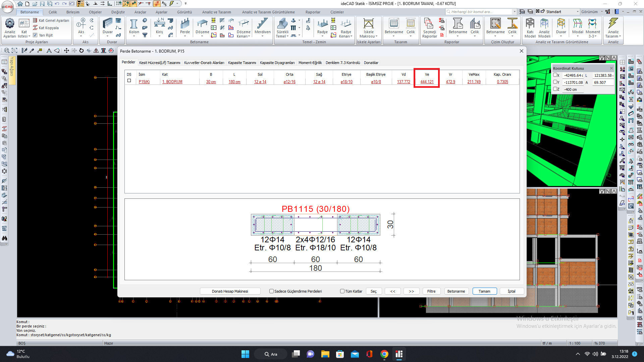Click Donatı Hesap Makinesi button

230,291
